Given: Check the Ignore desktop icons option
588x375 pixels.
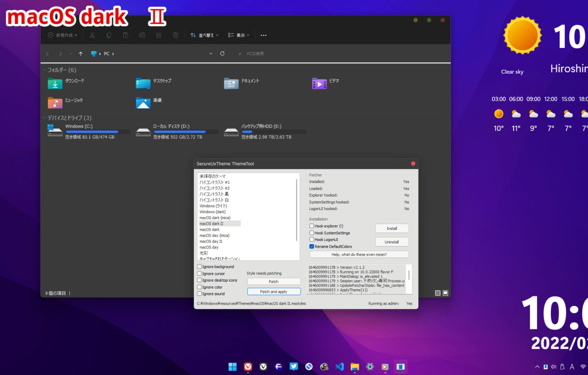Looking at the screenshot, I should (x=199, y=280).
